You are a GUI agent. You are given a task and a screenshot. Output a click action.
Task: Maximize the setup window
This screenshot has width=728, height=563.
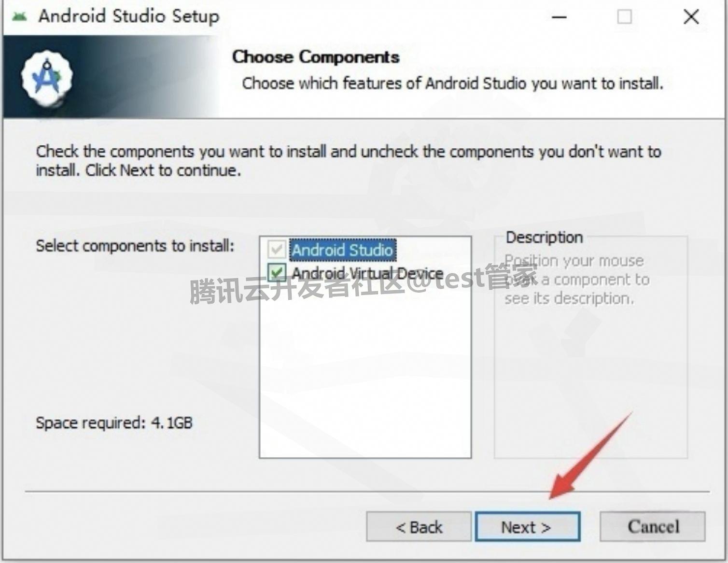(625, 17)
